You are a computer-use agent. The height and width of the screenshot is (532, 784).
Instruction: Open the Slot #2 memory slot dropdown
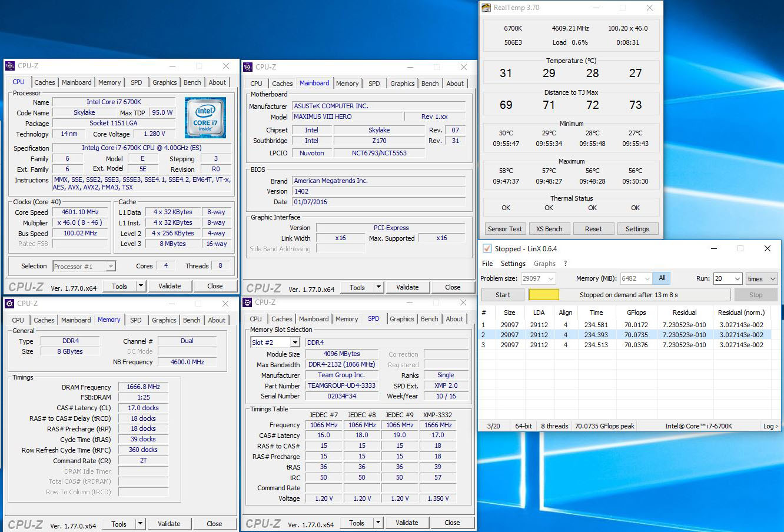point(295,343)
